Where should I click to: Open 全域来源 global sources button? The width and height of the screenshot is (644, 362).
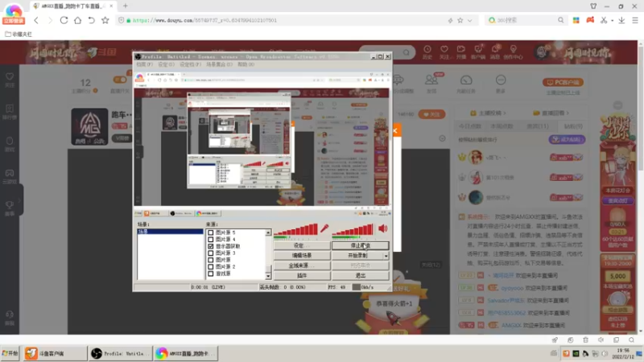302,265
